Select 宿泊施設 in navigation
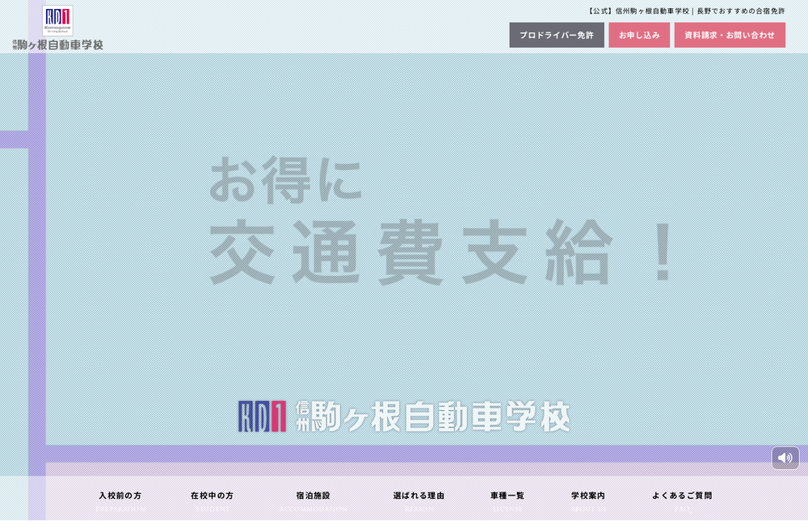 click(x=313, y=501)
